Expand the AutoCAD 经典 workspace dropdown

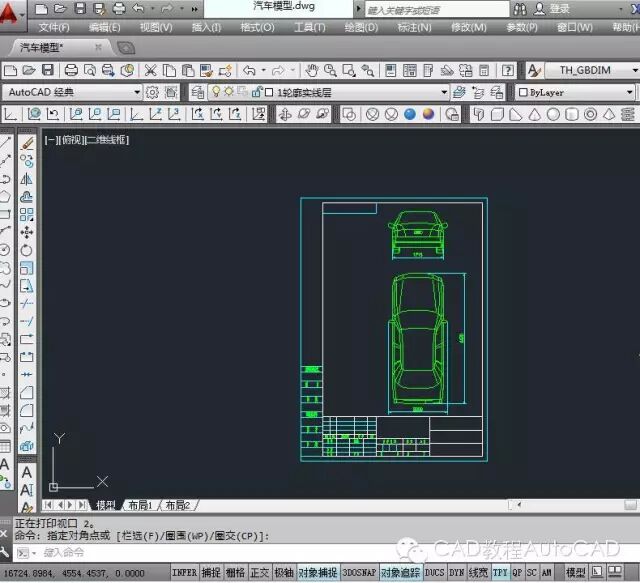[x=72, y=92]
